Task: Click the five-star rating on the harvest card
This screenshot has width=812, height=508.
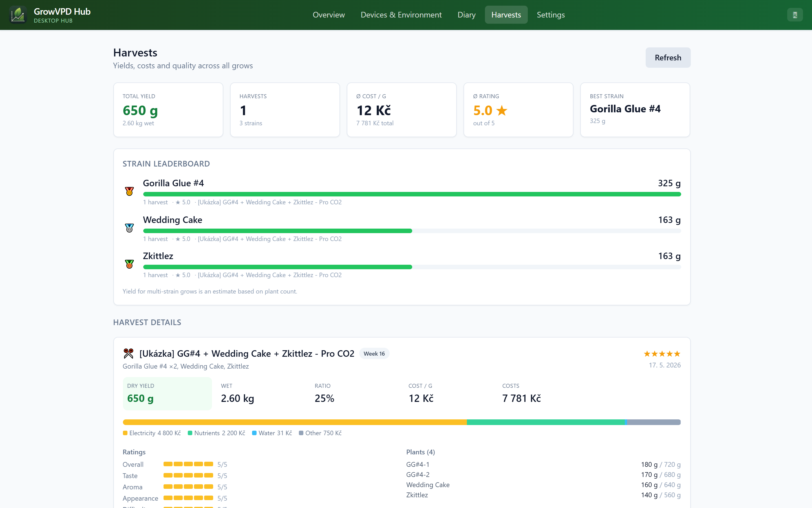Action: pyautogui.click(x=662, y=354)
